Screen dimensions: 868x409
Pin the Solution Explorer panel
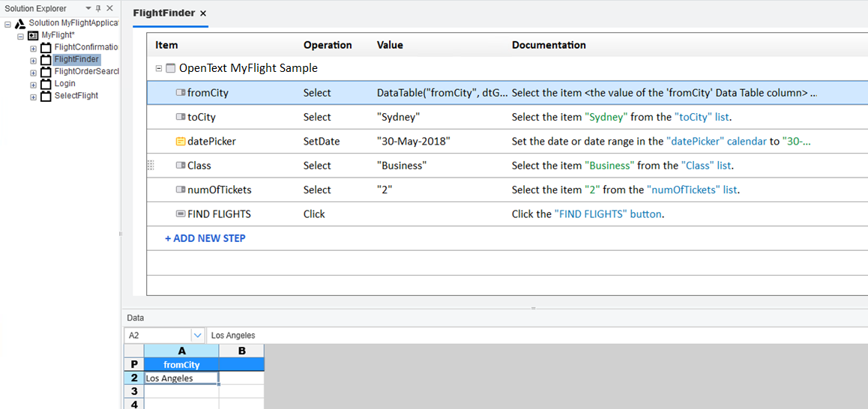[x=98, y=8]
